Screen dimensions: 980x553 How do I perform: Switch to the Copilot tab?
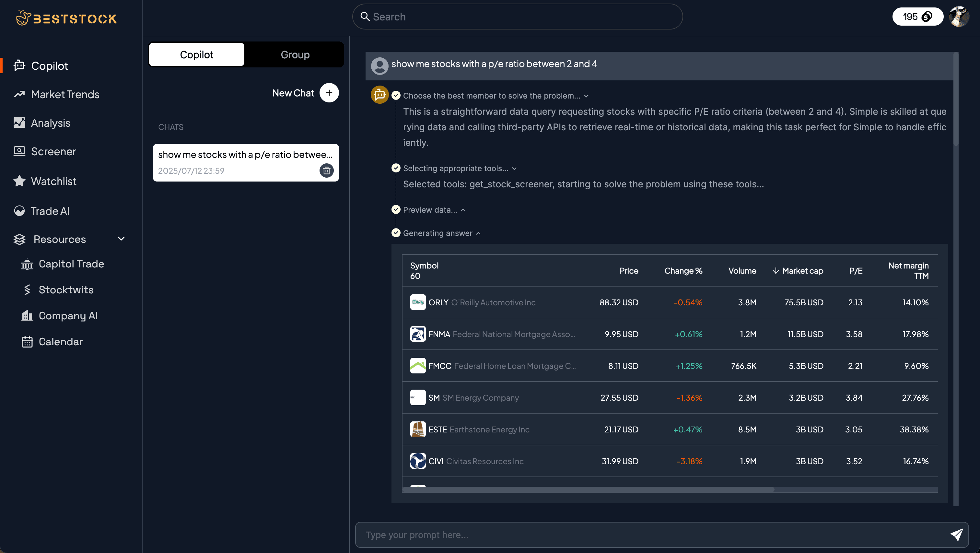coord(196,54)
